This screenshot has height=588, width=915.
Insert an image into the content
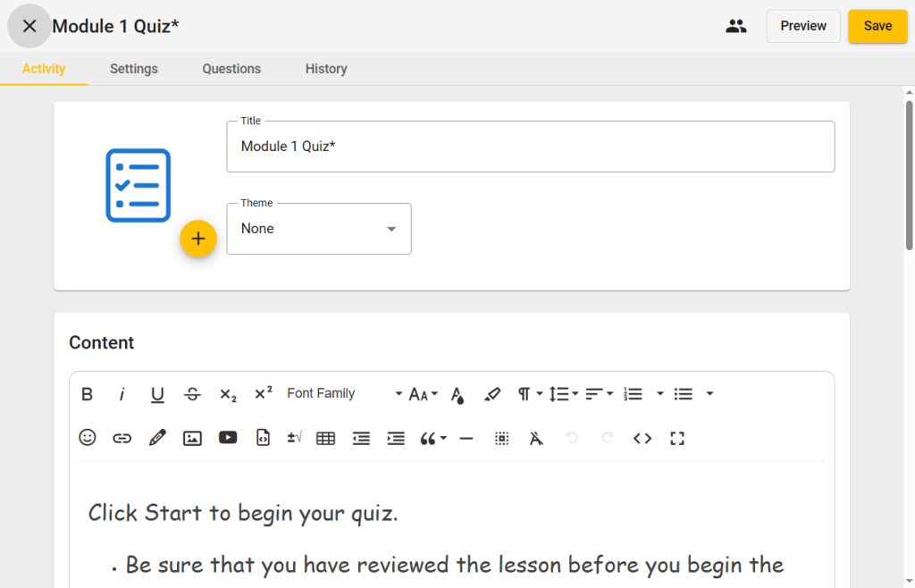(x=192, y=438)
